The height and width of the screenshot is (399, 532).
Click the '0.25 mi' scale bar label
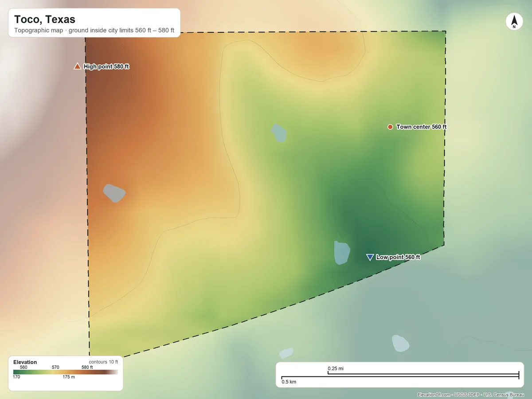pos(336,368)
